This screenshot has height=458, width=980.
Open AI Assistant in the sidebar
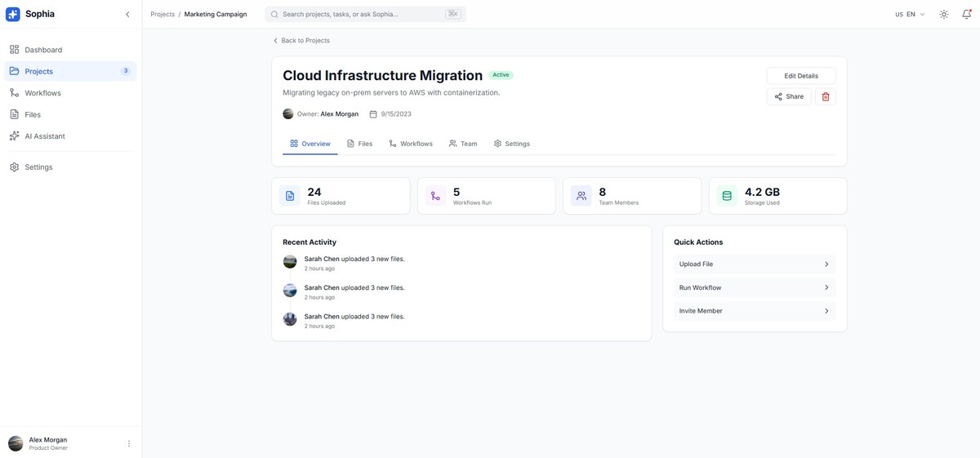tap(45, 136)
